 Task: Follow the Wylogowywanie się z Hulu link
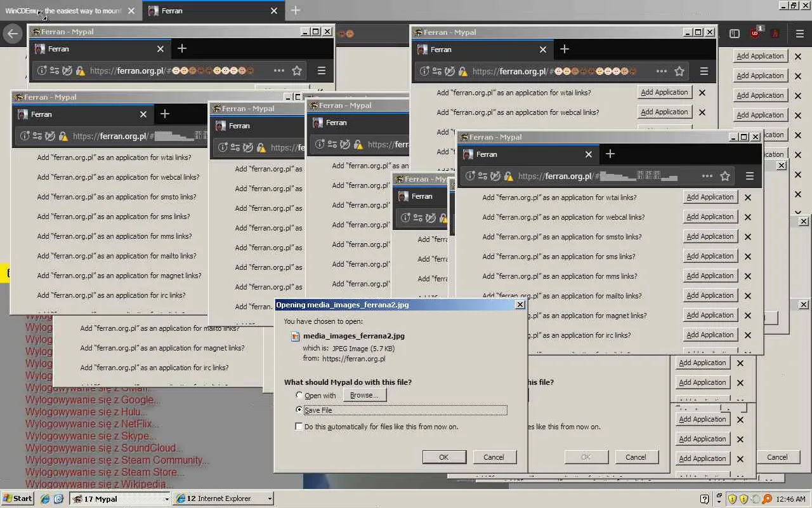86,412
